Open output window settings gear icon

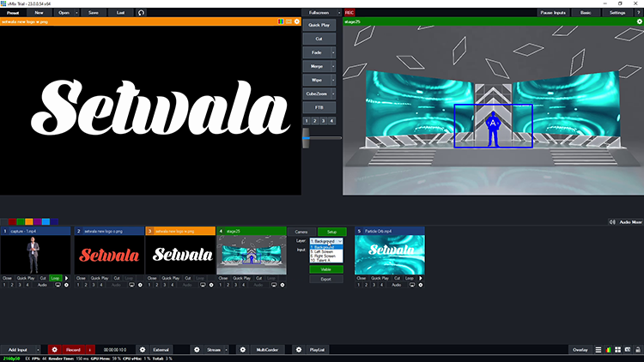pyautogui.click(x=638, y=21)
